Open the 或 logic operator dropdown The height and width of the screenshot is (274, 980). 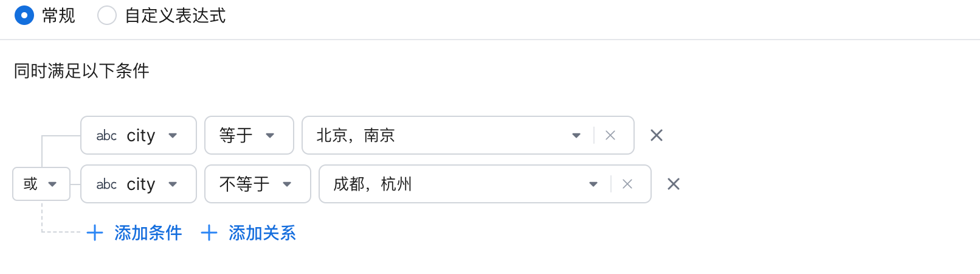41,184
